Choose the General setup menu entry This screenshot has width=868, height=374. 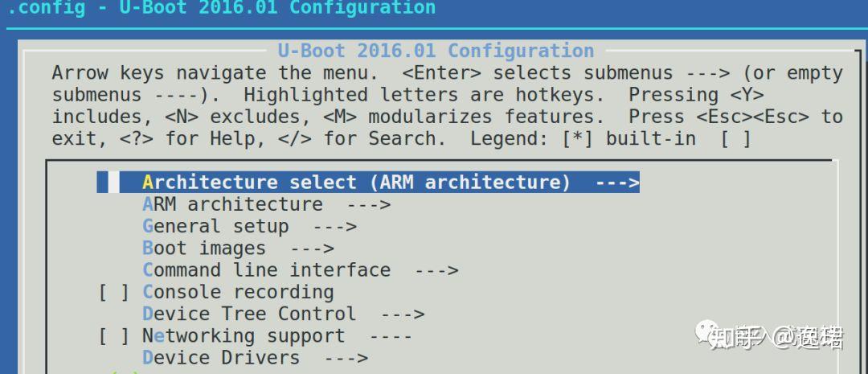pyautogui.click(x=215, y=227)
